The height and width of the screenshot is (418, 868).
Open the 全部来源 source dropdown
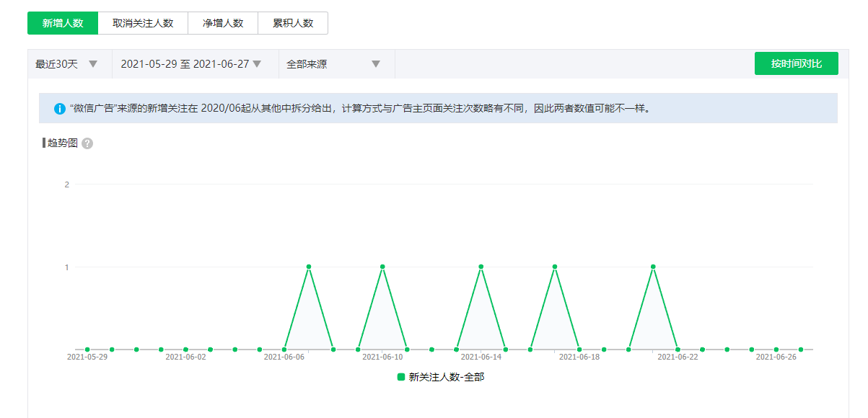(x=333, y=64)
